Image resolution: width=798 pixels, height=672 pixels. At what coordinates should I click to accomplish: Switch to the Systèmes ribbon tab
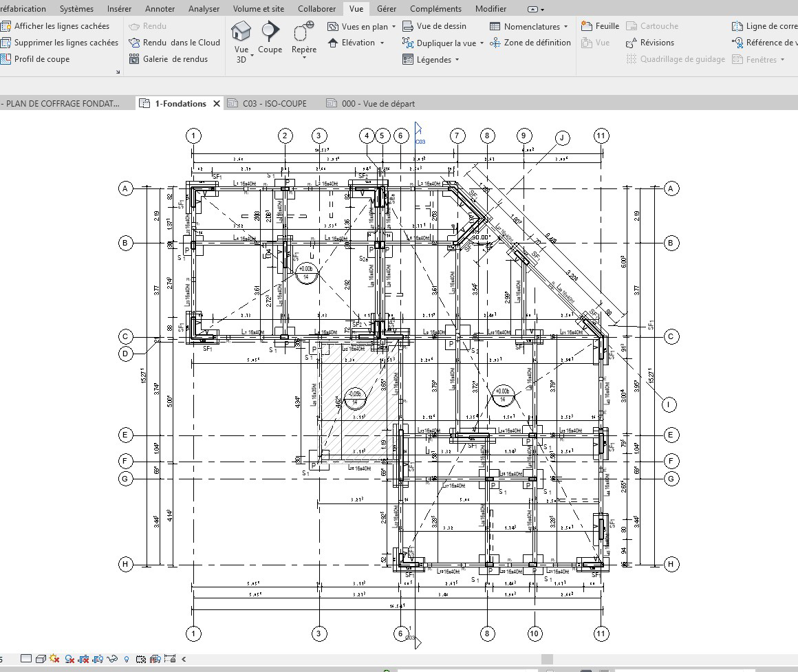click(x=76, y=9)
